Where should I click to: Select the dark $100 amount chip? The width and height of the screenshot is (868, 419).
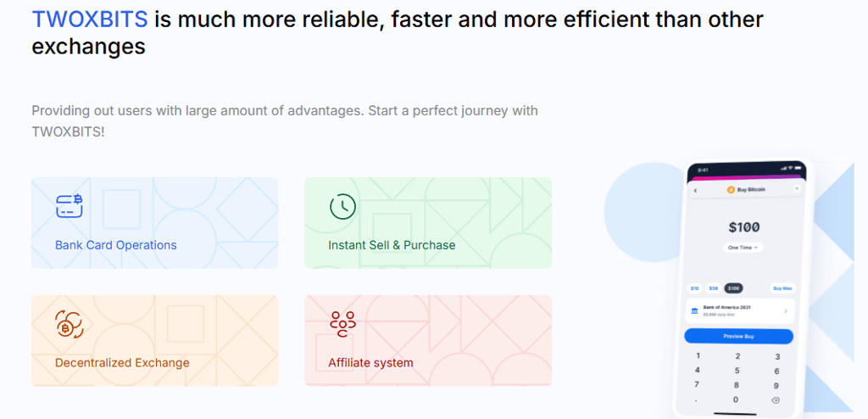(x=733, y=288)
